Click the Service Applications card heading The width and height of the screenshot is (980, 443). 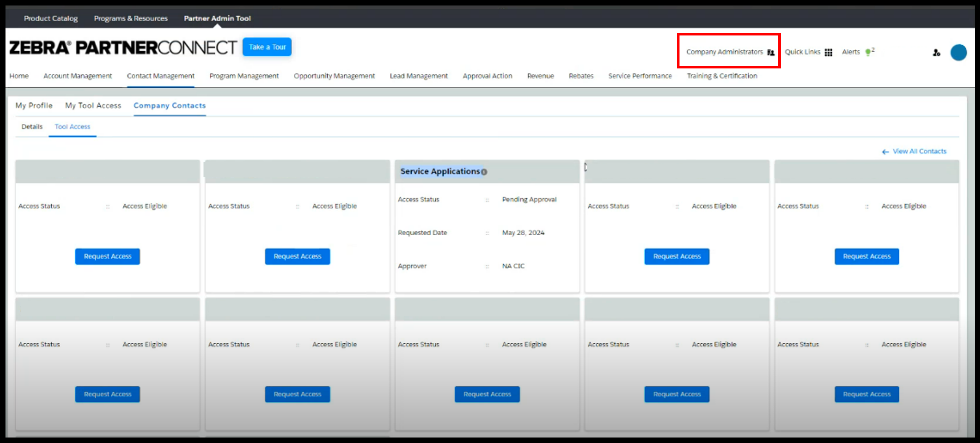coord(440,171)
